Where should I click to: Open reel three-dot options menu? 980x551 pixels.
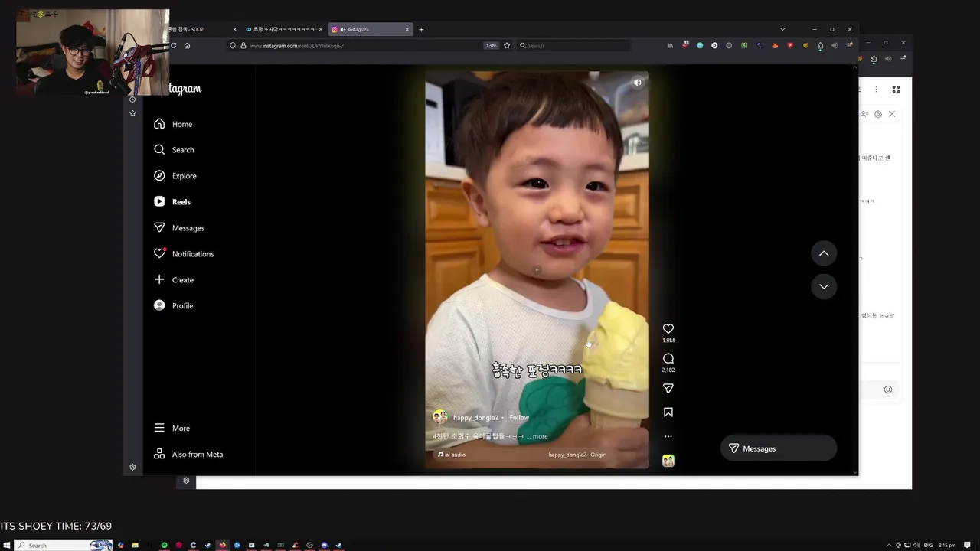click(x=668, y=436)
